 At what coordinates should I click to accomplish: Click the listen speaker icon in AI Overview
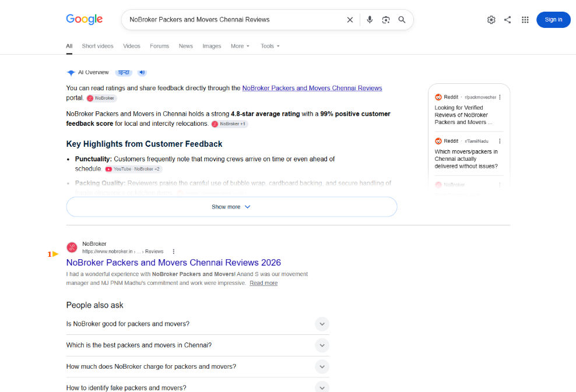click(142, 72)
